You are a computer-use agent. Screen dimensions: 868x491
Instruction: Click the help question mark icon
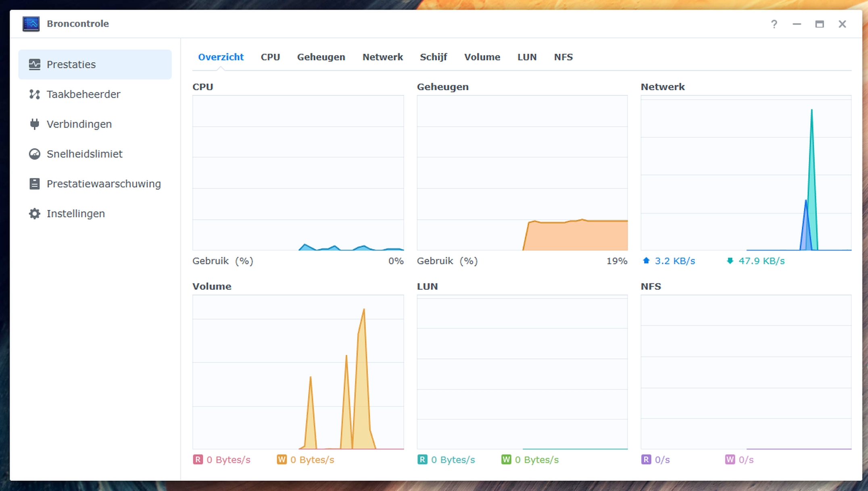click(x=774, y=24)
